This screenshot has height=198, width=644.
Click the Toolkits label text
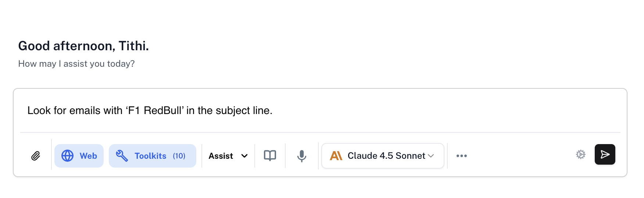click(x=150, y=156)
